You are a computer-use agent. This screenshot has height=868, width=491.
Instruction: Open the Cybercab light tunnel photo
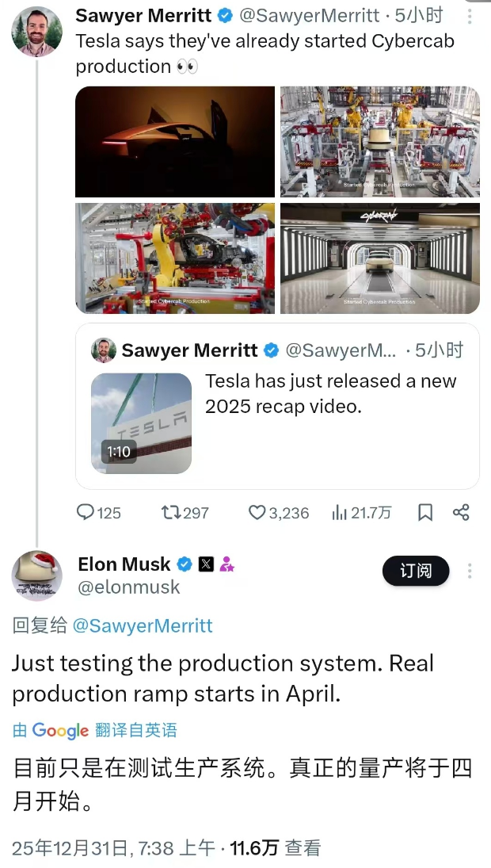click(x=380, y=258)
